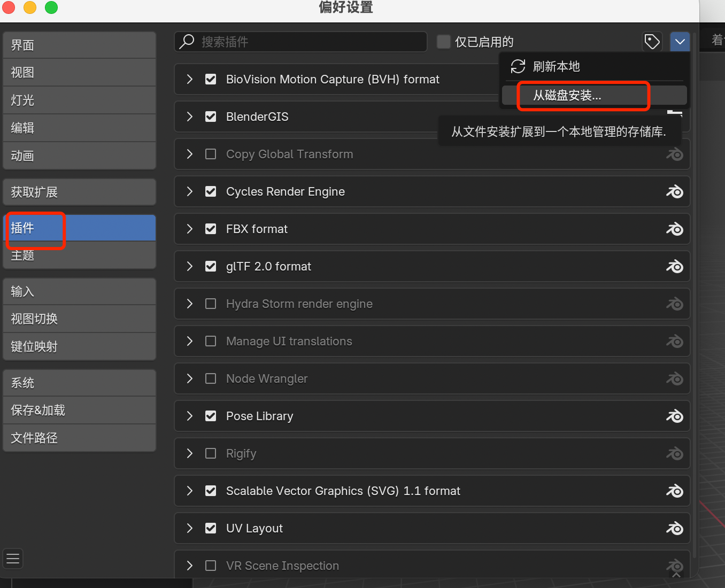Uncheck the UV Layout add-on
Viewport: 725px width, 588px height.
tap(211, 528)
